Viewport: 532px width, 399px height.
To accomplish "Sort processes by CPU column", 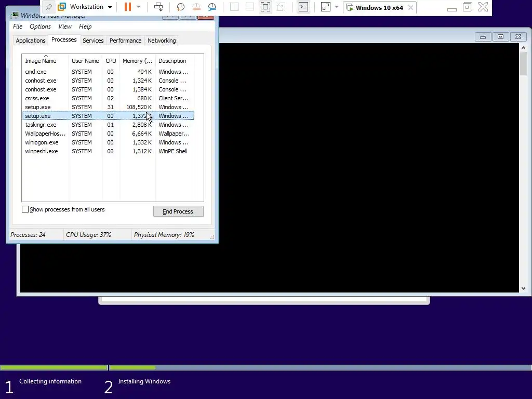I will tap(111, 61).
